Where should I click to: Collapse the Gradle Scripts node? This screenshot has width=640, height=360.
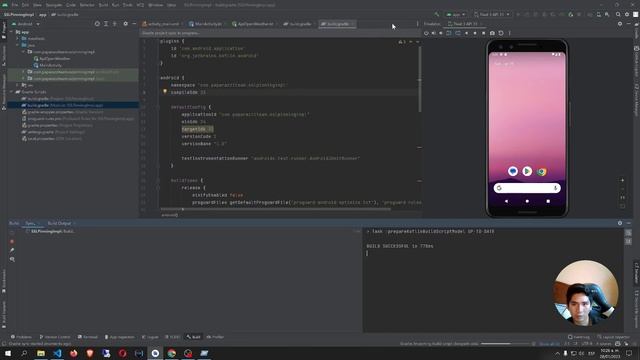pos(12,92)
